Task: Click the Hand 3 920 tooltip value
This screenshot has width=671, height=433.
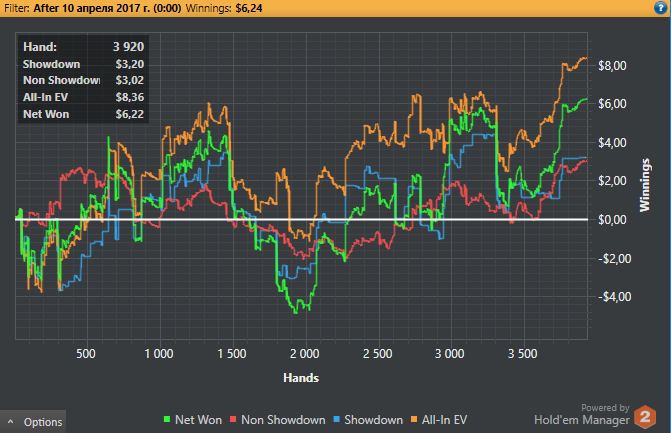Action: tap(128, 47)
